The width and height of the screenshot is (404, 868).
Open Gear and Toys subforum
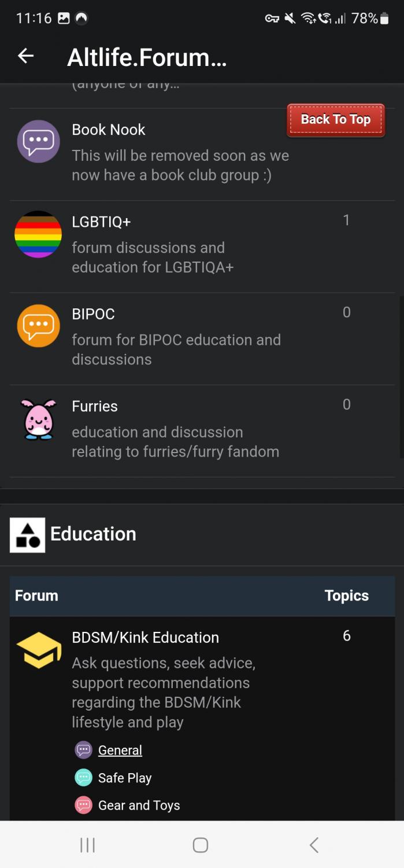(x=139, y=805)
